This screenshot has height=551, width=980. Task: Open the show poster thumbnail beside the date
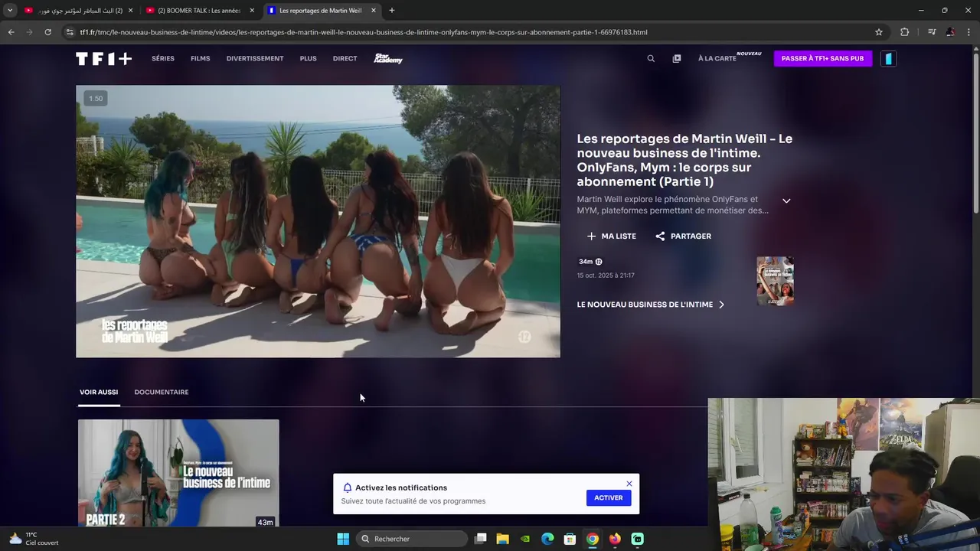coord(775,281)
